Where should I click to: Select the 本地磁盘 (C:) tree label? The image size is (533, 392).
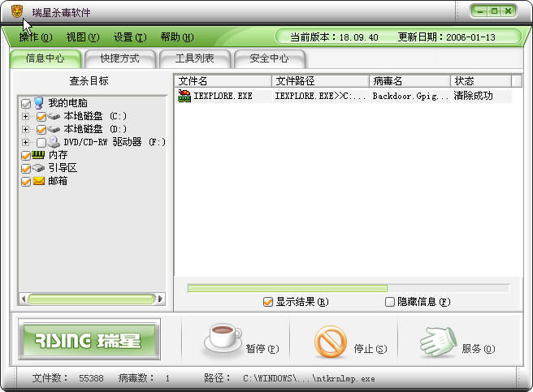coord(95,116)
